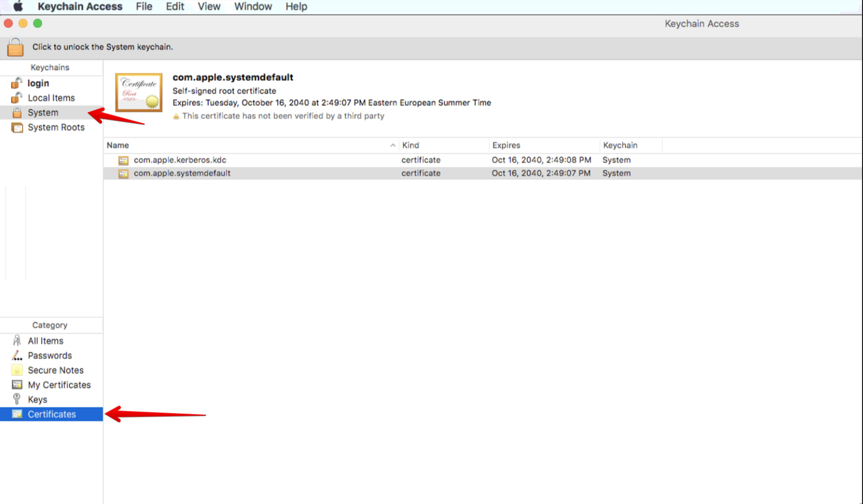
Task: Click the Apple menu icon
Action: click(17, 6)
